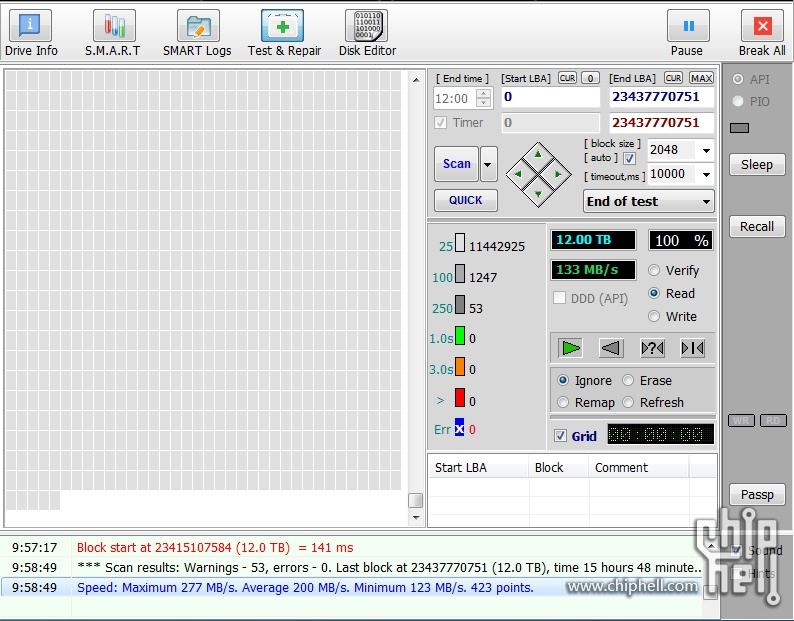Toggle the auto block size checkbox
794x621 pixels.
629,159
